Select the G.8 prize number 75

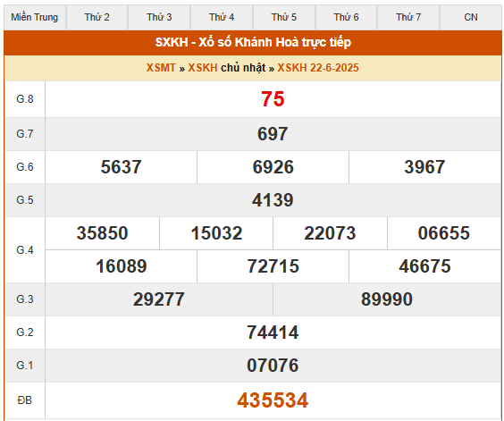(273, 98)
